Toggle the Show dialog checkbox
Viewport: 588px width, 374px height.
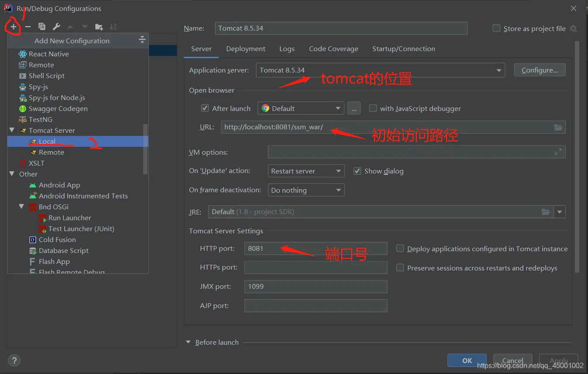tap(357, 171)
